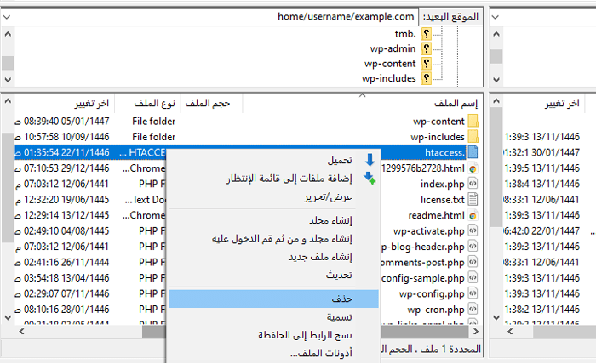Select wp-config.php file name
The image size is (596, 364).
click(432, 293)
